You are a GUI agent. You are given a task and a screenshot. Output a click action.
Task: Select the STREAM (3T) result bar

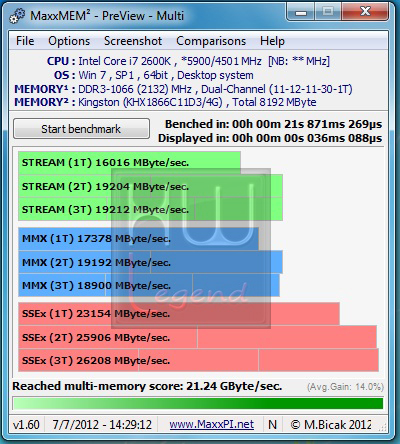point(150,209)
